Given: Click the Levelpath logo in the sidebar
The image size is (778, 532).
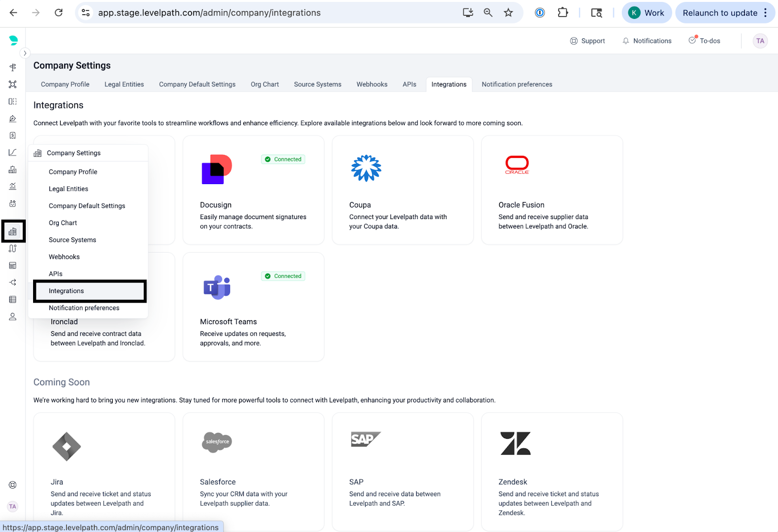Looking at the screenshot, I should (13, 40).
